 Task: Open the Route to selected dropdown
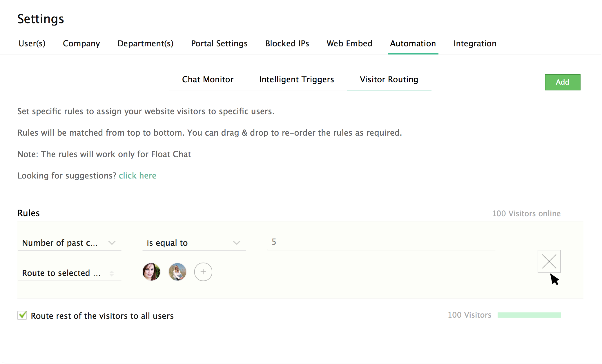69,273
